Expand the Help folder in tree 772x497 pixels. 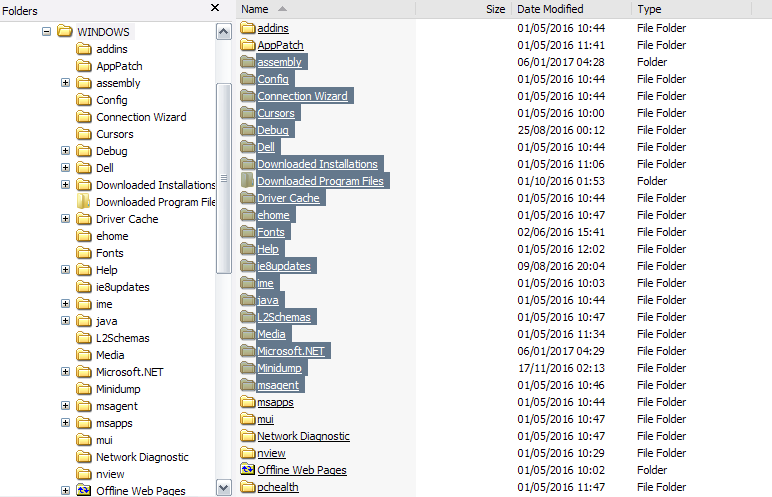click(x=65, y=269)
